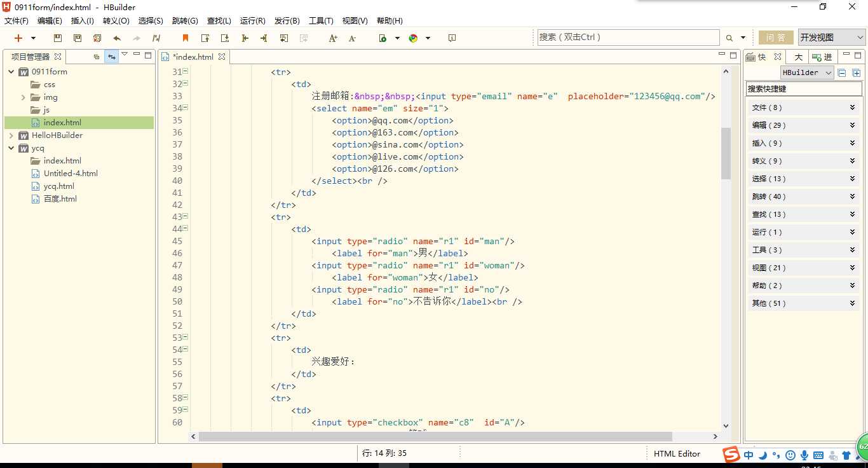Fold the tr block at line 43
This screenshot has width=868, height=468.
click(x=186, y=216)
